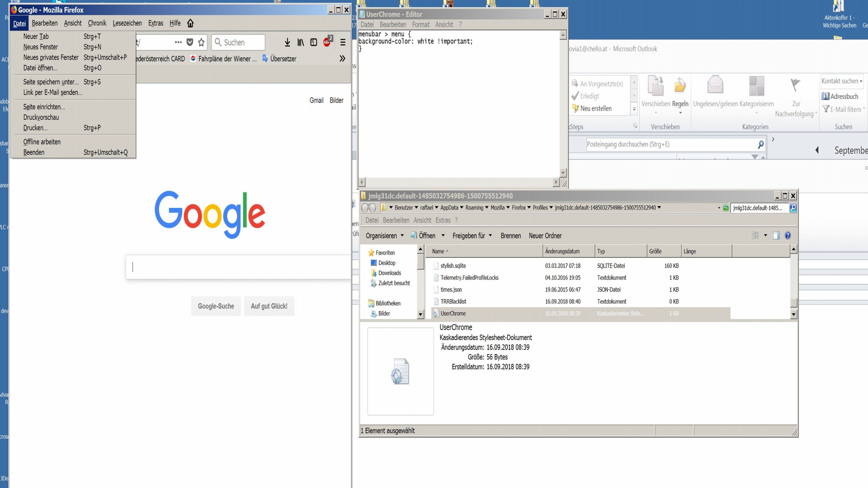This screenshot has height=488, width=868.
Task: Select Offline arbeiten in Datei menu
Action: 42,142
